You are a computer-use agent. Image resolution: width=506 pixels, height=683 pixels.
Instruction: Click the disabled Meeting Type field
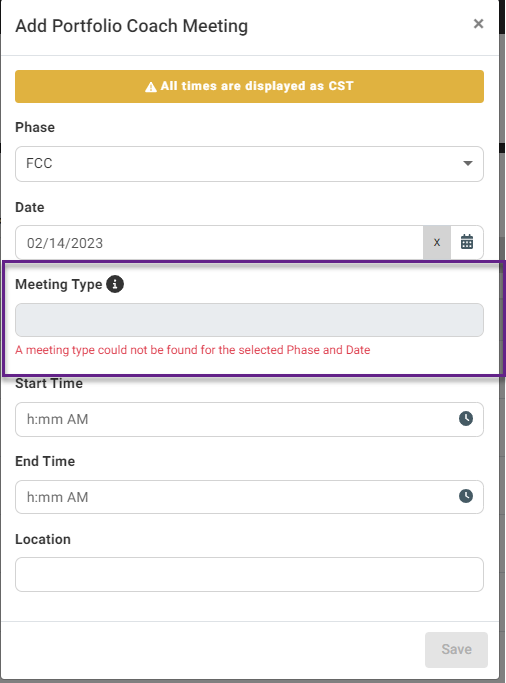tap(249, 320)
